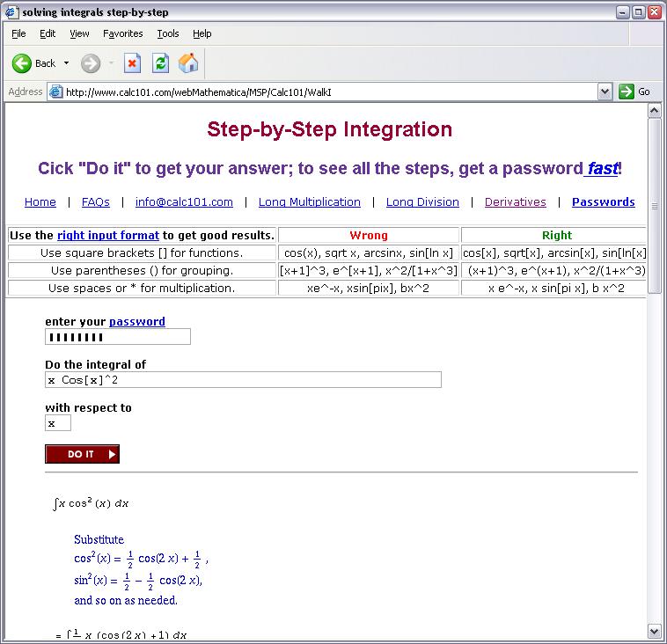Click the 'with respect to' variable field

[58, 423]
